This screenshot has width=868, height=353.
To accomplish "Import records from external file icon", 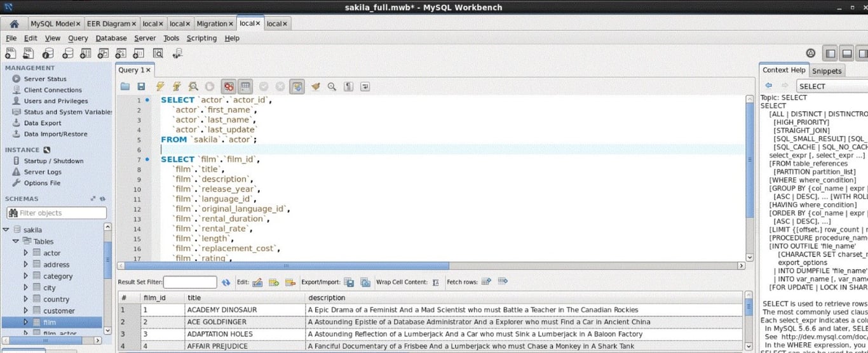I will point(365,283).
